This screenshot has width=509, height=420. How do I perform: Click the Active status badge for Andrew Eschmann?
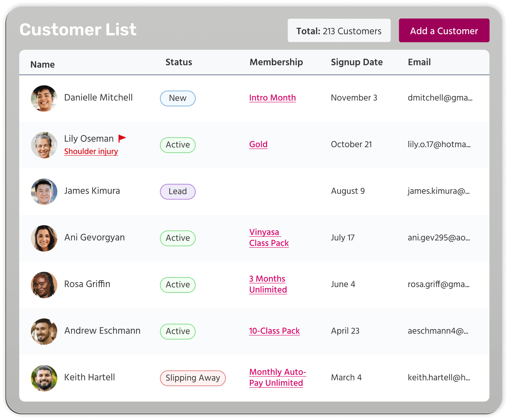[x=178, y=332]
